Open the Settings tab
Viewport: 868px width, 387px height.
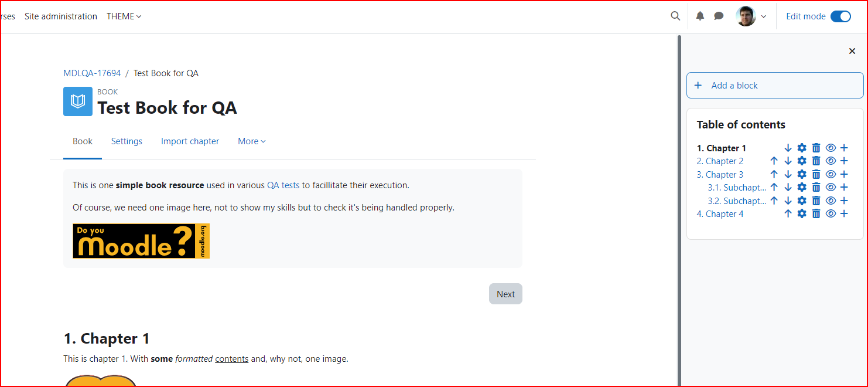click(127, 141)
